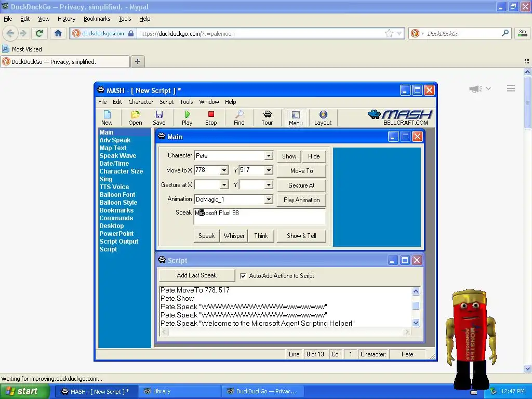This screenshot has height=399, width=532.
Task: Expand the Move to X dropdown
Action: (224, 170)
